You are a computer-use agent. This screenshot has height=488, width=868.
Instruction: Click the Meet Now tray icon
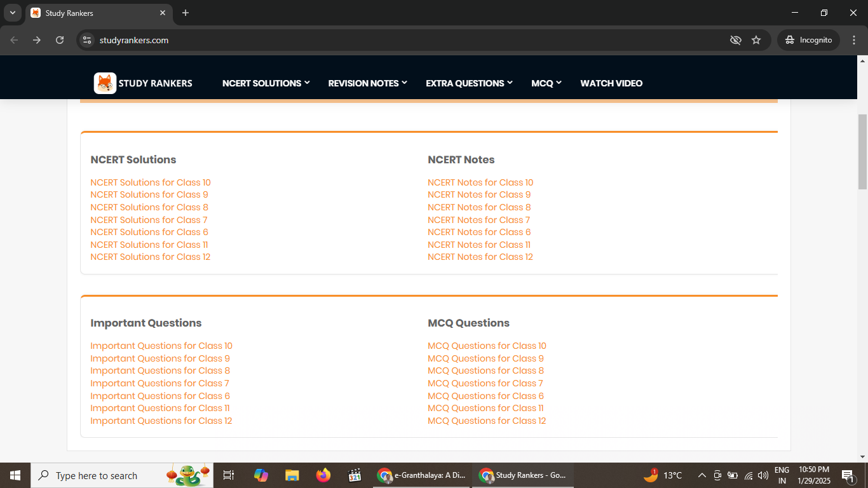click(717, 475)
